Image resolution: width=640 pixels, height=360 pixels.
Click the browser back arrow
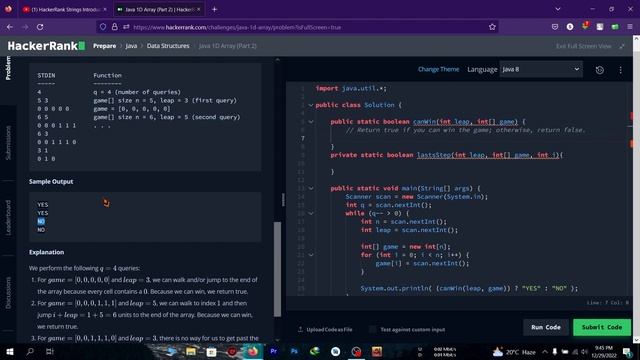pos(10,27)
